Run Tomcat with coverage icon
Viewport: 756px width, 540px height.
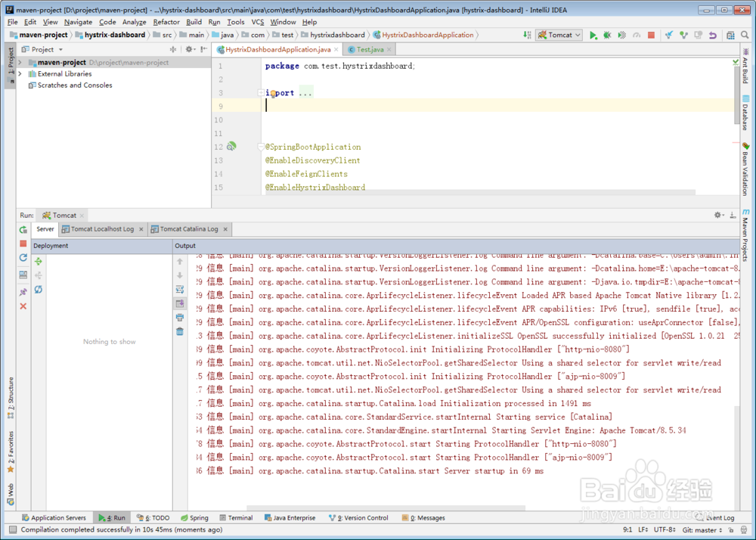622,36
